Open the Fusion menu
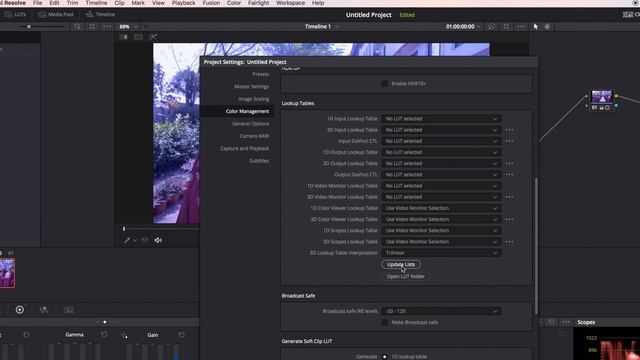 coord(211,3)
